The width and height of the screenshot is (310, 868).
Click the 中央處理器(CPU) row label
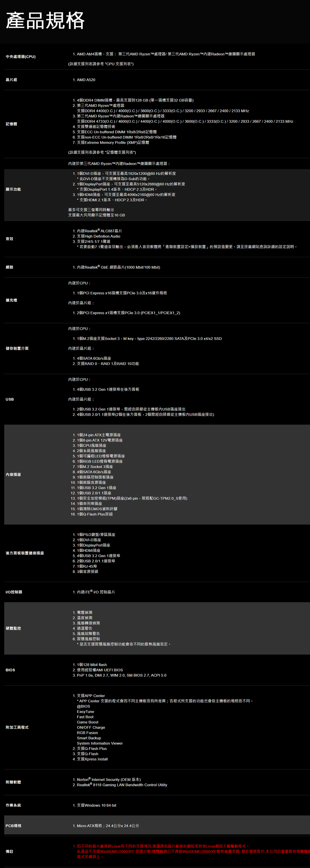point(21,57)
